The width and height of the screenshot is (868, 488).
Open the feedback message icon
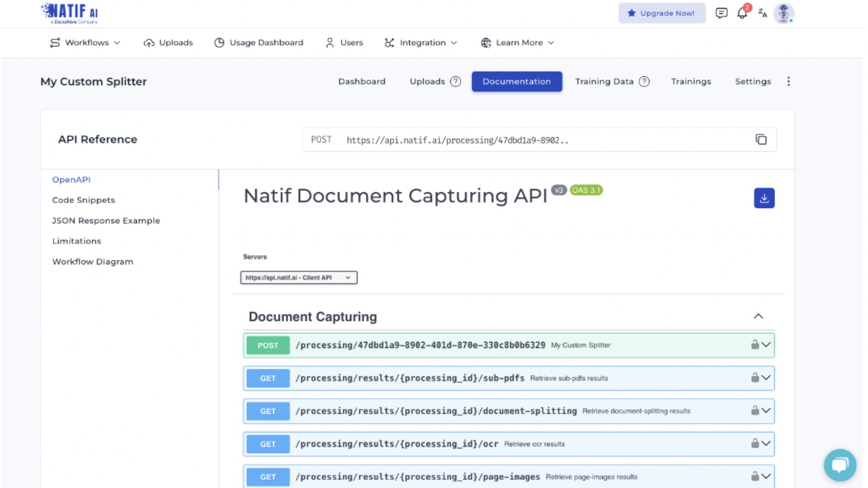(x=721, y=13)
